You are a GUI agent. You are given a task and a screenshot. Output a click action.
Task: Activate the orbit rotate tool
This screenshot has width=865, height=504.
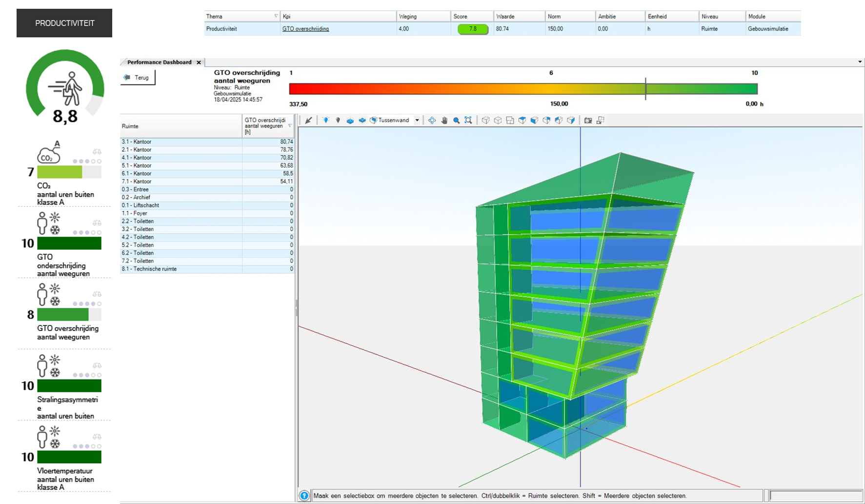(432, 121)
